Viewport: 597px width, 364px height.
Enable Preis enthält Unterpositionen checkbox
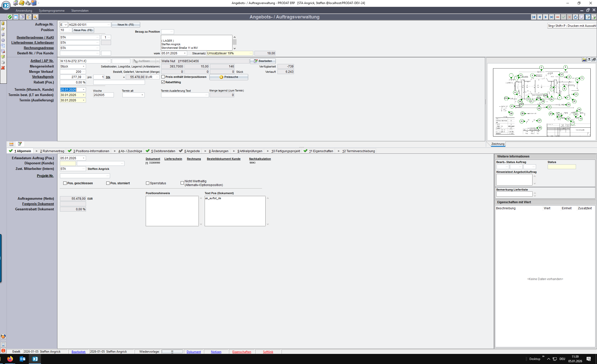pos(163,77)
